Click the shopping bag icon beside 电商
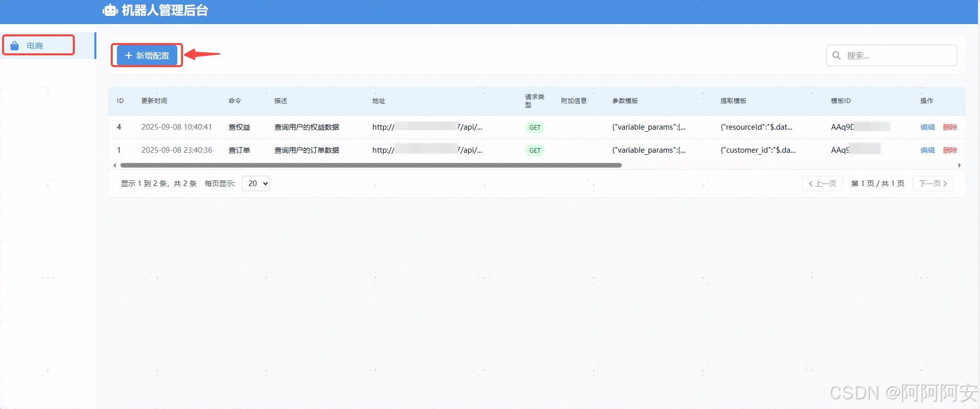The height and width of the screenshot is (409, 980). pyautogui.click(x=15, y=46)
